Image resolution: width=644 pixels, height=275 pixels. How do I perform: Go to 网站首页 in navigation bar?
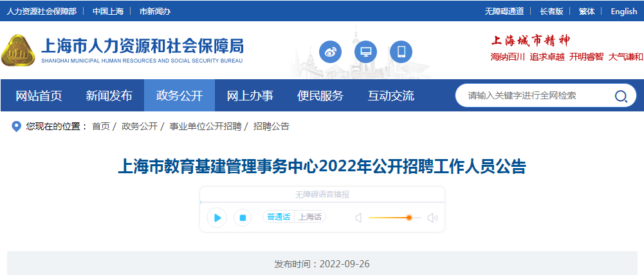coord(39,96)
